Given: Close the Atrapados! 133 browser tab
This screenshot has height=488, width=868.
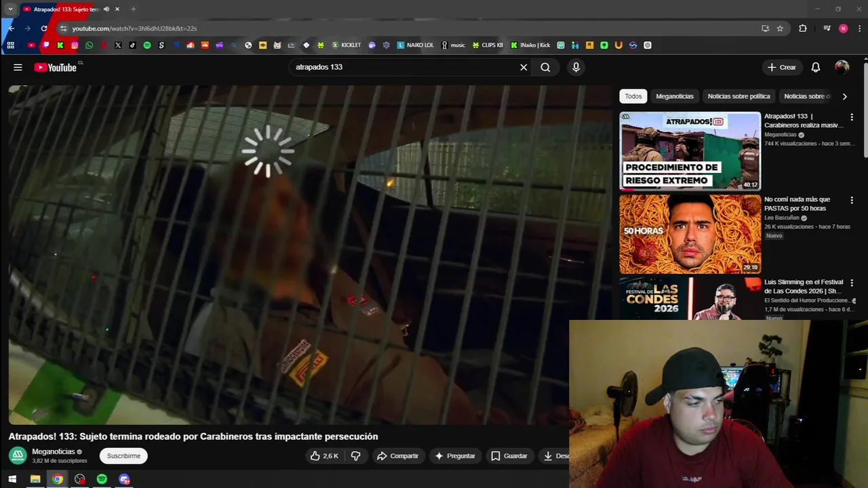Looking at the screenshot, I should point(117,9).
